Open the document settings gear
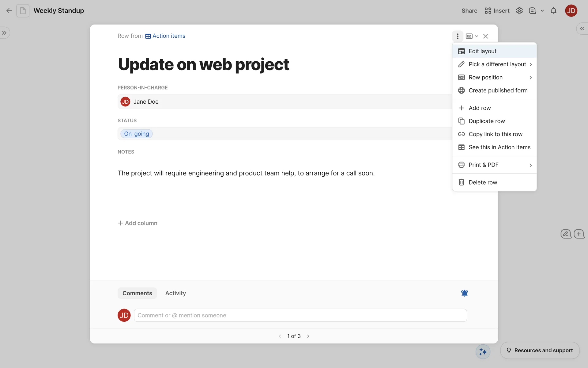The image size is (588, 368). [x=519, y=11]
